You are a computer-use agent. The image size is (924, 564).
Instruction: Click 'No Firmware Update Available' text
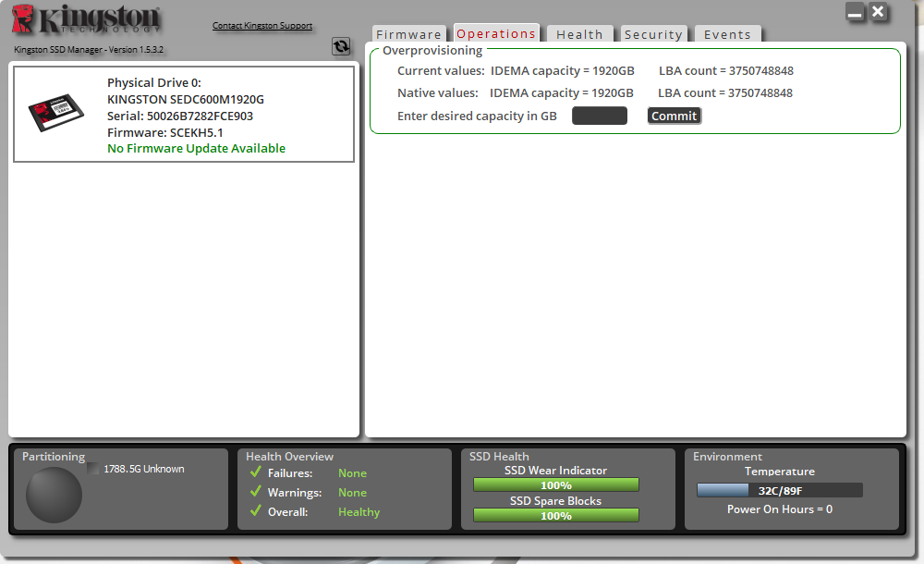196,149
